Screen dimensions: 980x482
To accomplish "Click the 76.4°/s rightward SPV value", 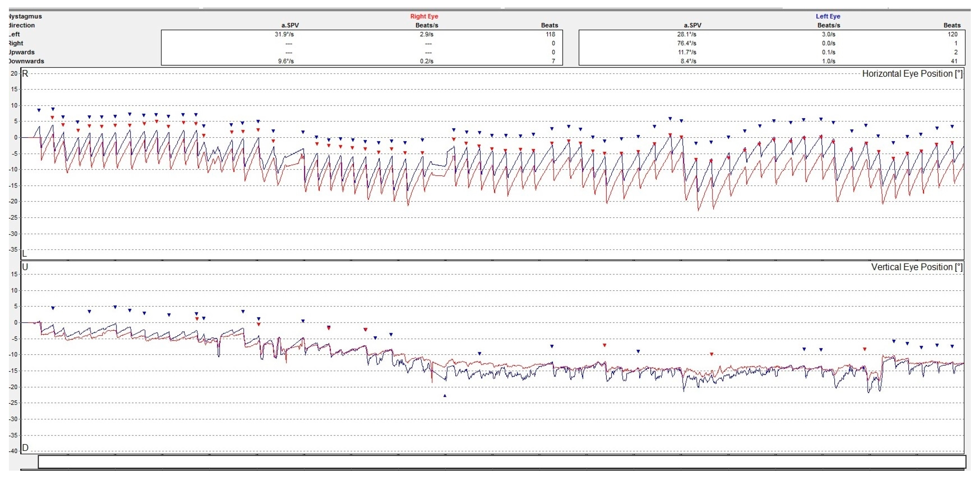I will pos(687,43).
